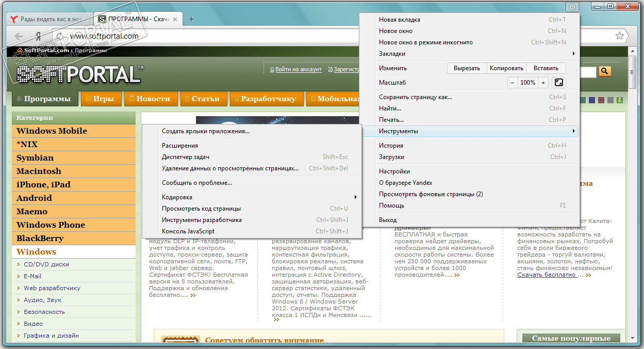Reload the page with the refresh icon
This screenshot has height=349, width=644.
tap(59, 36)
